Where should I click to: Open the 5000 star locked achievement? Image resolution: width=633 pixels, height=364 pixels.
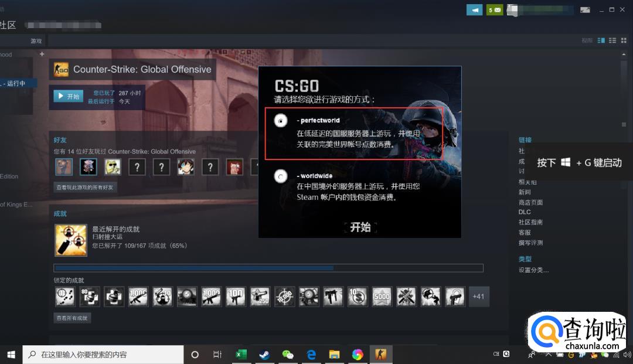[x=382, y=297]
